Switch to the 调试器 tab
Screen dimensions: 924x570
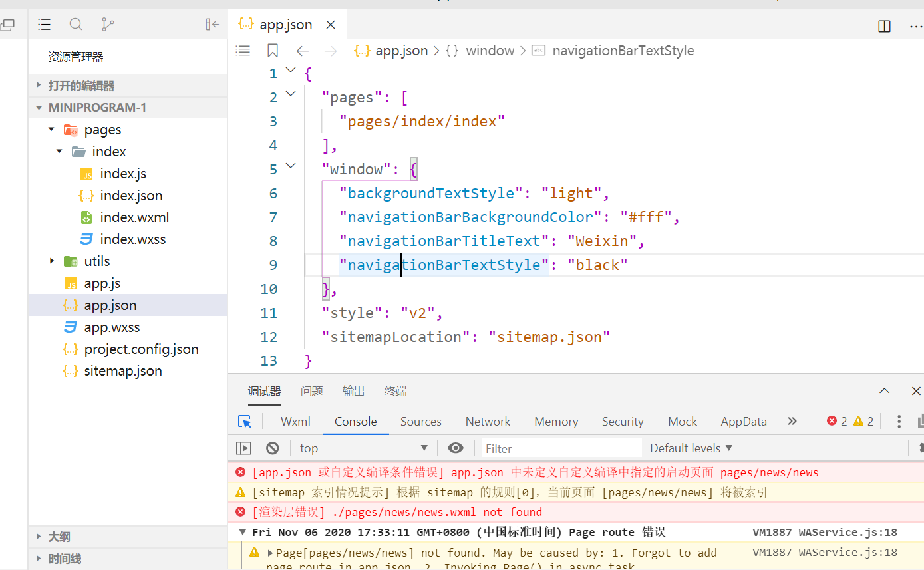pos(264,391)
